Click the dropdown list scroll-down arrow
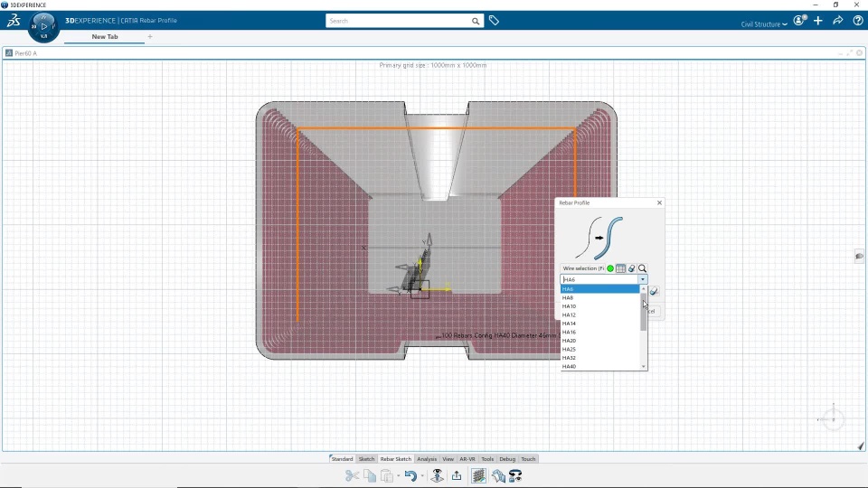Image resolution: width=868 pixels, height=488 pixels. (x=643, y=366)
